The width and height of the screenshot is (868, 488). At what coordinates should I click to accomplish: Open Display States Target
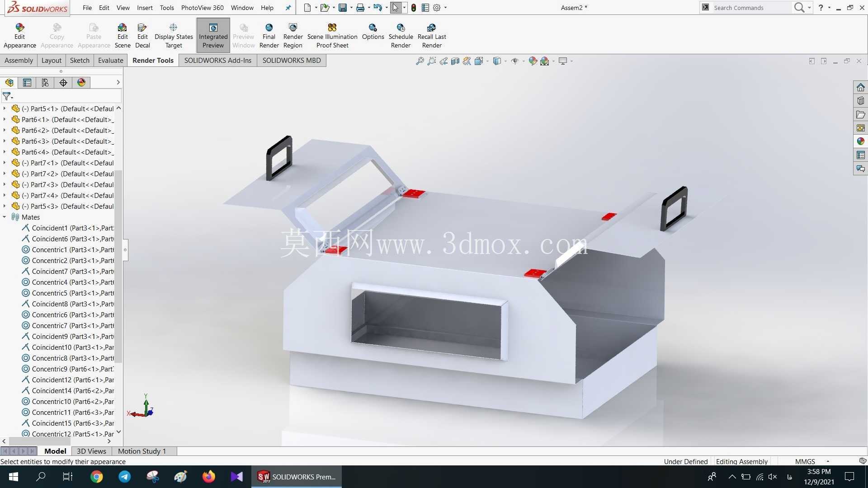pos(174,35)
